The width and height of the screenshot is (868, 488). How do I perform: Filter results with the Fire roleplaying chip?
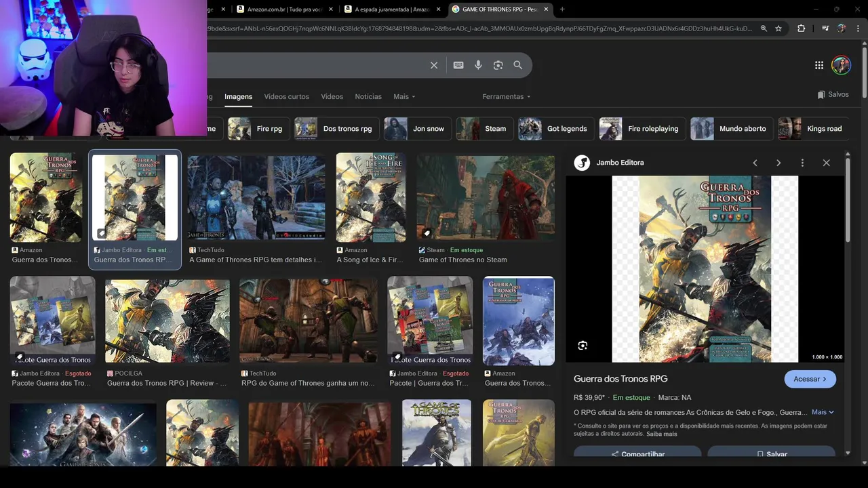pos(642,129)
